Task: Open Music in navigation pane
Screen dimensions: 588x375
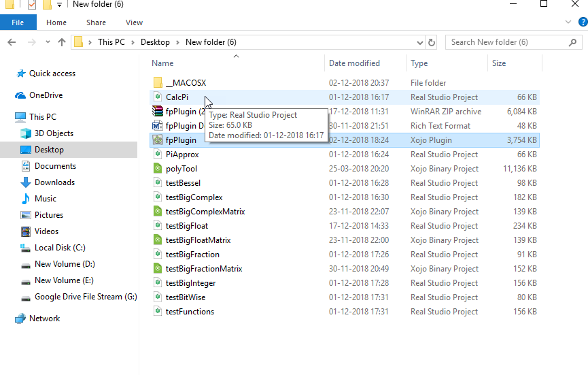Action: tap(45, 199)
